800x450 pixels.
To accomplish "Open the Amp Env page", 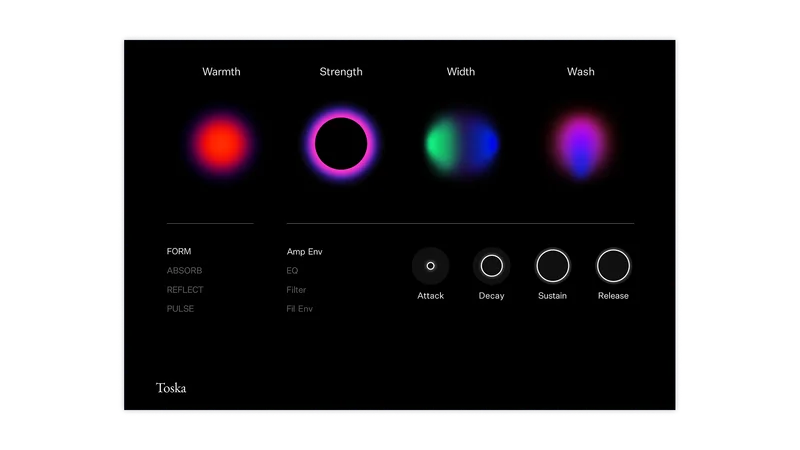I will pyautogui.click(x=305, y=252).
